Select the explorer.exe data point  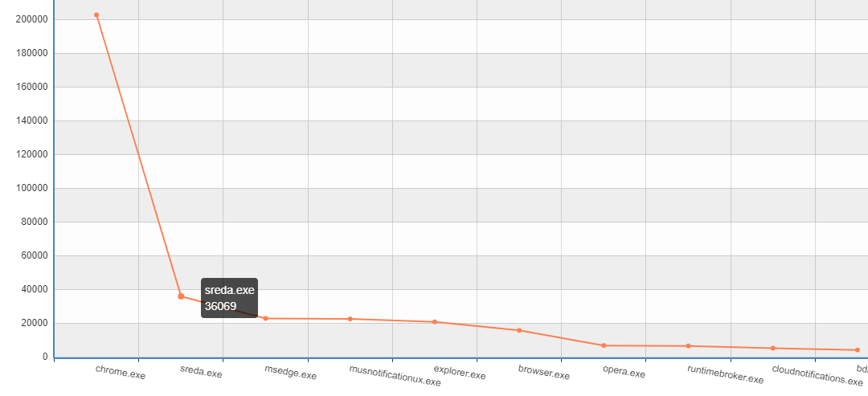coord(435,322)
